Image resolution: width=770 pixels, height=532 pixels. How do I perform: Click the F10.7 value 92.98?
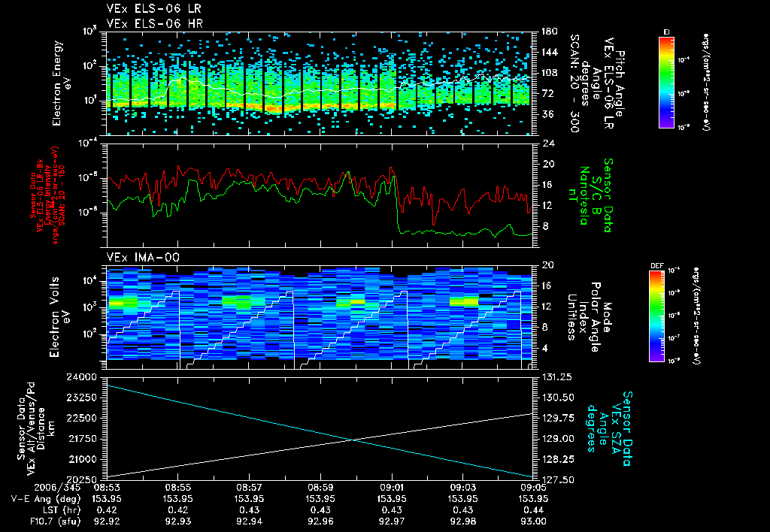coord(462,521)
